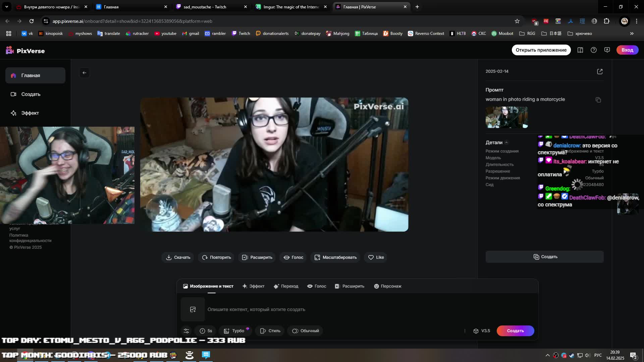Open the Twitch bookmark
Screen dimensions: 644x362
click(x=241, y=34)
